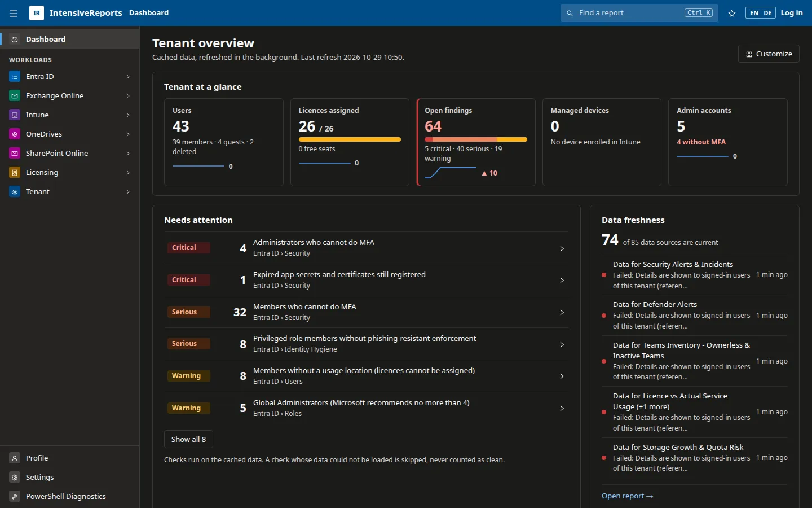
Task: Click the Tenant workload icon
Action: [x=15, y=192]
